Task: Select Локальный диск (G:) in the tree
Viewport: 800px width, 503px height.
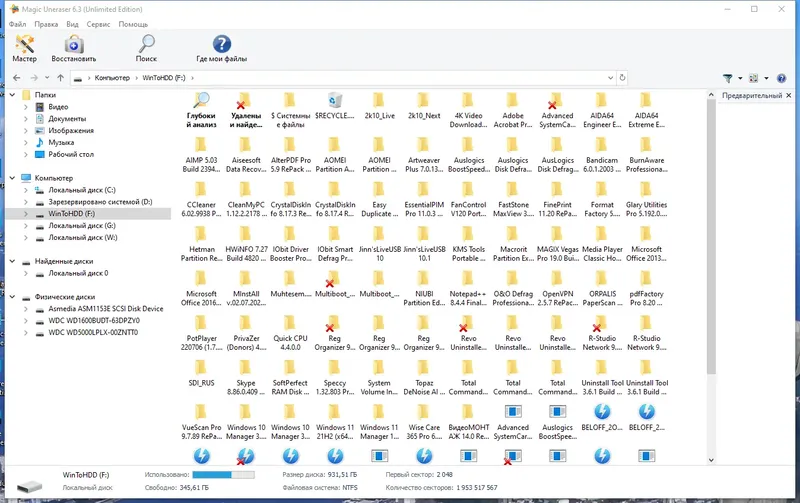Action: tap(82, 225)
